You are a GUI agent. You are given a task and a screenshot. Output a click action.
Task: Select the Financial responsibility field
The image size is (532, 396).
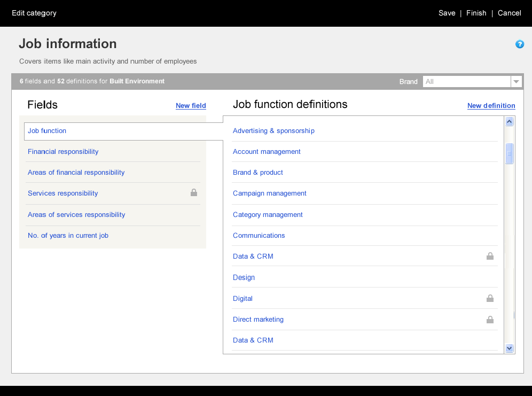pyautogui.click(x=63, y=152)
